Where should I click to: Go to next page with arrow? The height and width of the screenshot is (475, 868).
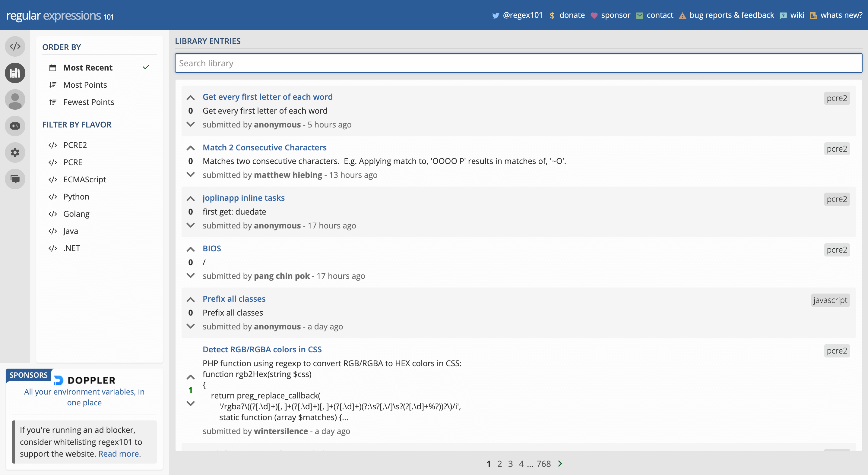[560, 464]
